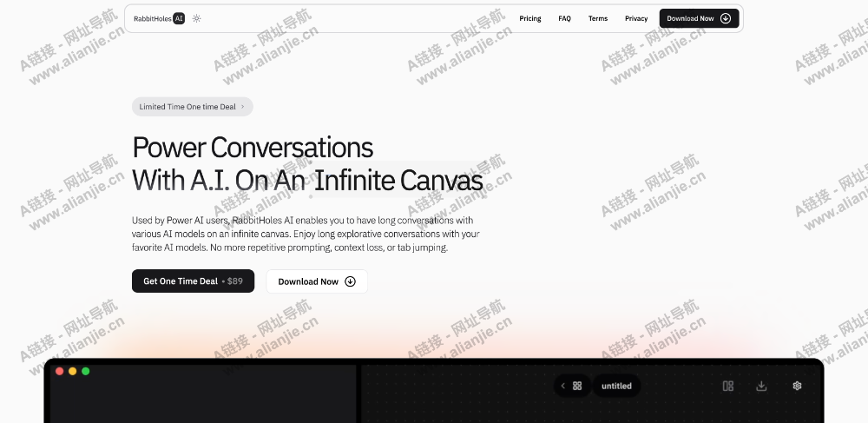Open the Privacy page
This screenshot has width=868, height=423.
(636, 18)
